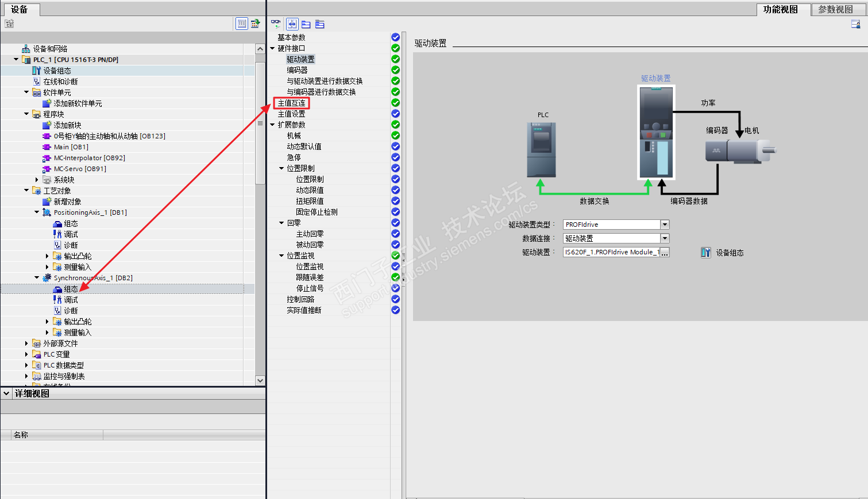Viewport: 868px width, 499px height.
Task: Click the 添加新软件单元 icon
Action: (47, 103)
